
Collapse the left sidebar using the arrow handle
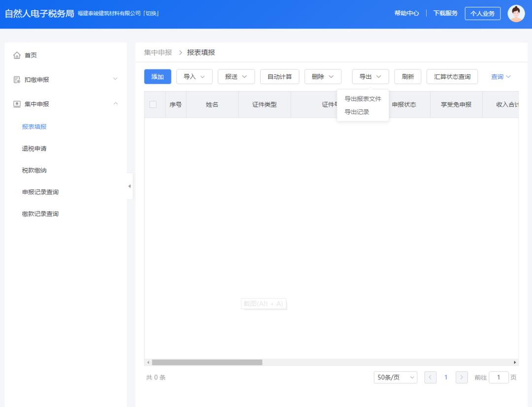(129, 187)
